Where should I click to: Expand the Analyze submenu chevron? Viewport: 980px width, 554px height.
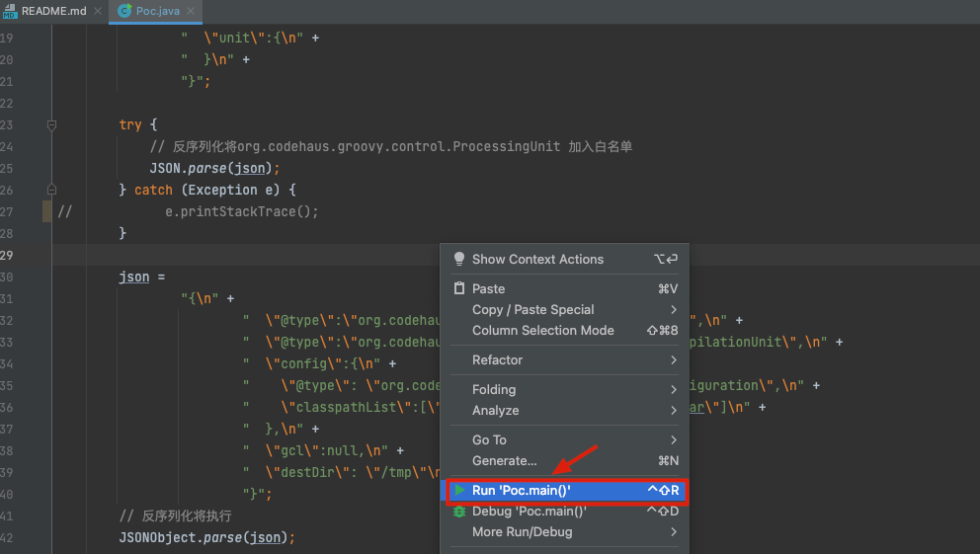click(x=673, y=411)
